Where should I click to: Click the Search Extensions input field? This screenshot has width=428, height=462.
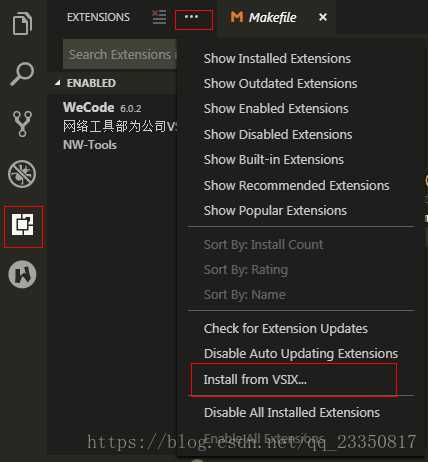click(x=120, y=54)
